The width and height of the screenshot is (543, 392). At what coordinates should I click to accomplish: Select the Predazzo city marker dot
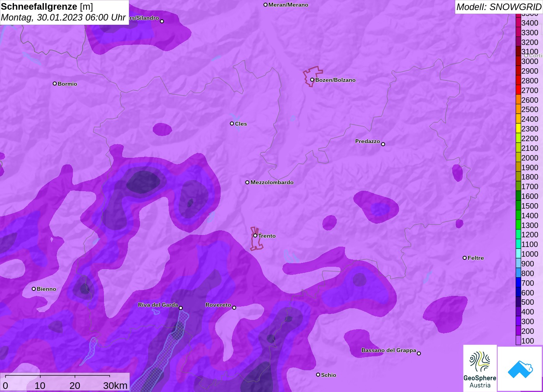click(383, 144)
